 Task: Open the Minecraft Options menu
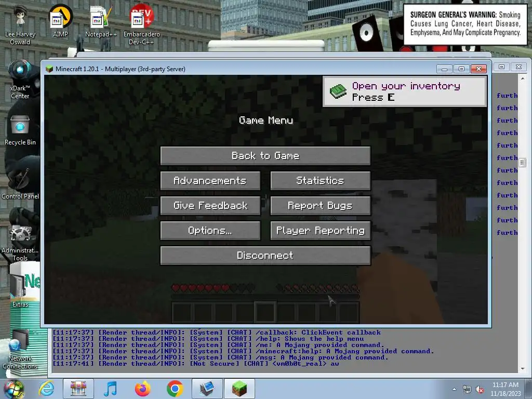pos(210,231)
